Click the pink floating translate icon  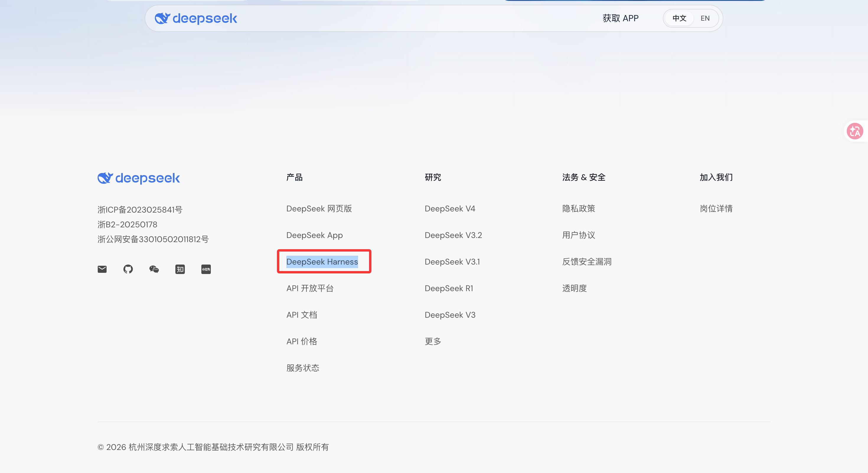855,131
